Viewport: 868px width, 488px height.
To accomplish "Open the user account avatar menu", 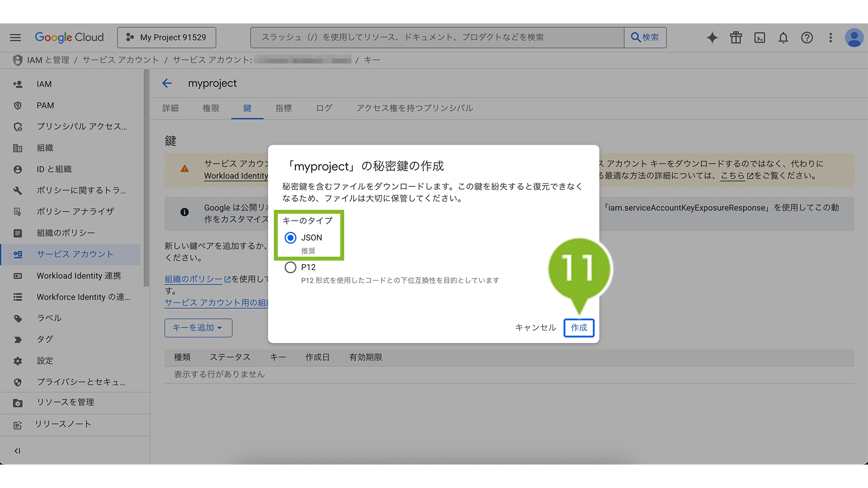I will tap(853, 38).
